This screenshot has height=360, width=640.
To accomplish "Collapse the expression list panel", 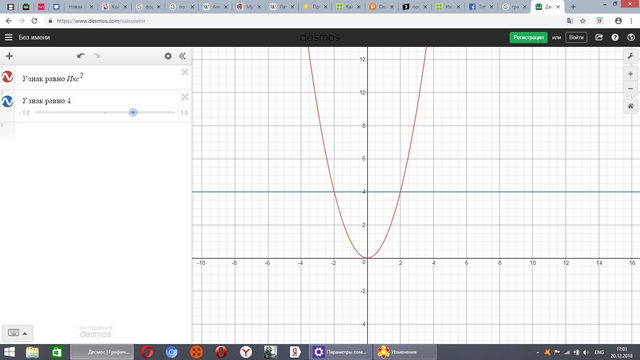I will (182, 56).
